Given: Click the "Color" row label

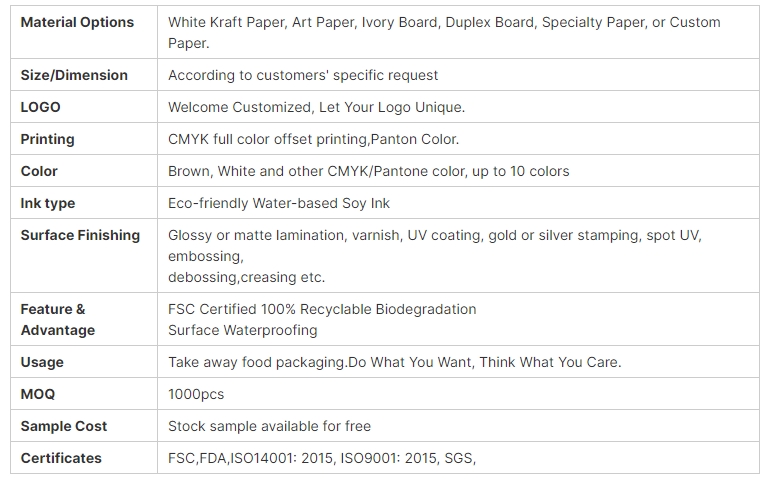Looking at the screenshot, I should coord(40,171).
